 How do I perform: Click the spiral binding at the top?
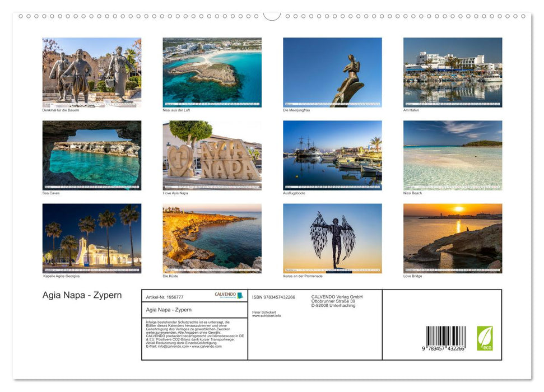272,17
